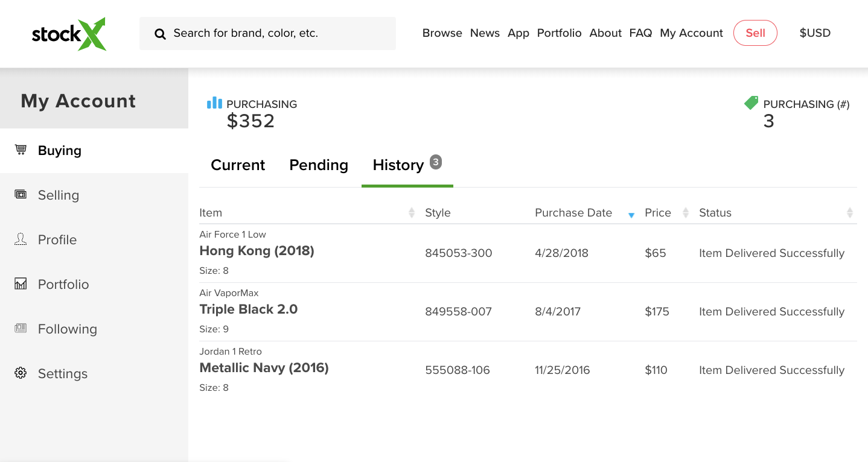Click the green tag Purchasing count icon

[x=751, y=103]
